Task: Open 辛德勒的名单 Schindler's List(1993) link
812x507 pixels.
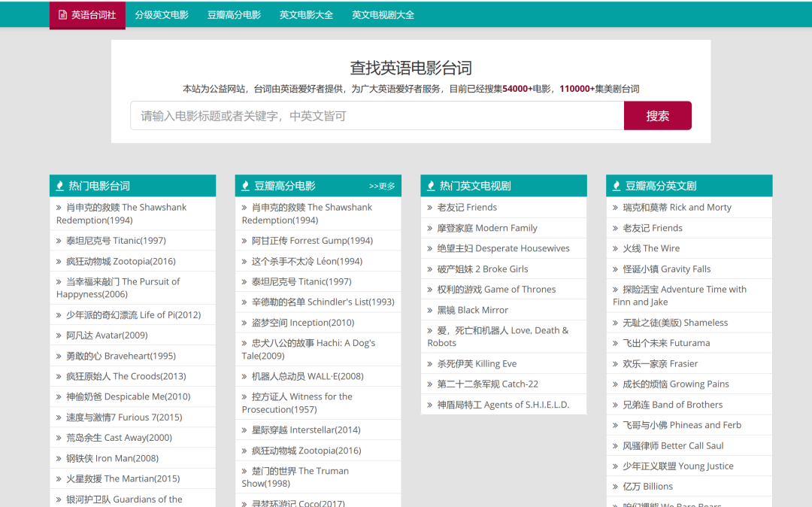Action: pos(323,302)
